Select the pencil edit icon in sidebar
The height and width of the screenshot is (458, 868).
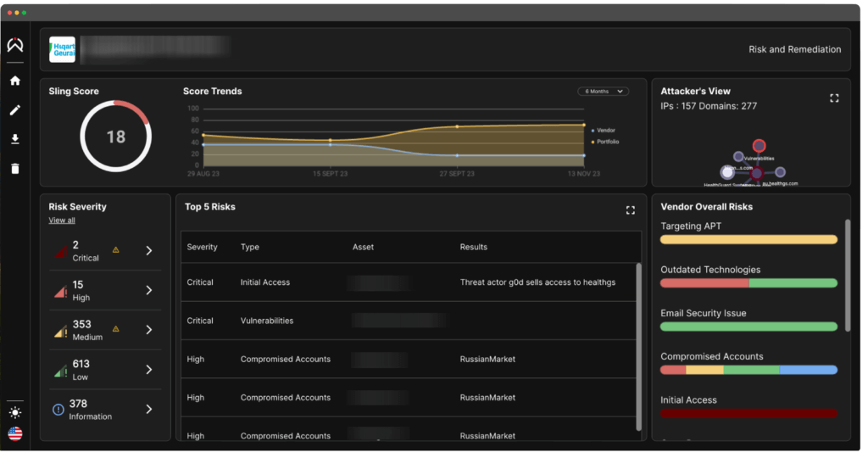tap(14, 110)
